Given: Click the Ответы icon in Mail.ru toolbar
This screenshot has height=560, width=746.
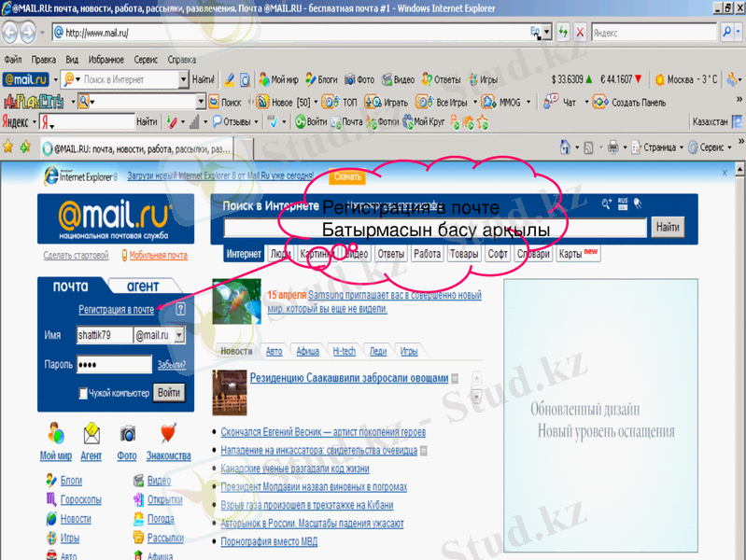Looking at the screenshot, I should 442,79.
